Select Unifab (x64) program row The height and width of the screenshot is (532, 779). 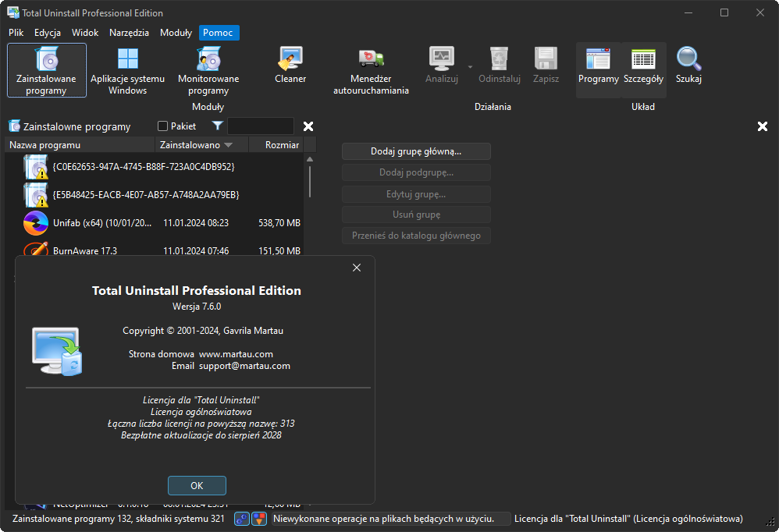click(x=154, y=223)
